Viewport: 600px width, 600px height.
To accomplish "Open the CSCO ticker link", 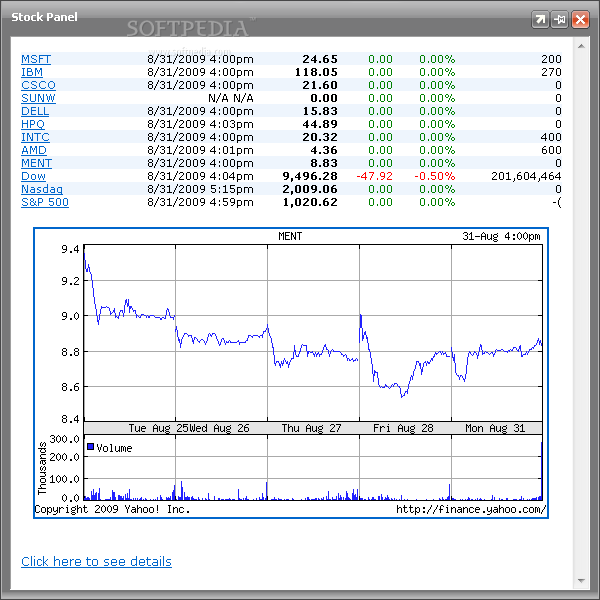I will pyautogui.click(x=38, y=85).
